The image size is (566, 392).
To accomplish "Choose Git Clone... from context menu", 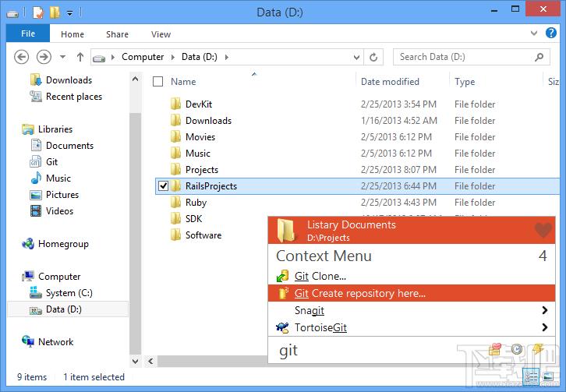I will (412, 276).
